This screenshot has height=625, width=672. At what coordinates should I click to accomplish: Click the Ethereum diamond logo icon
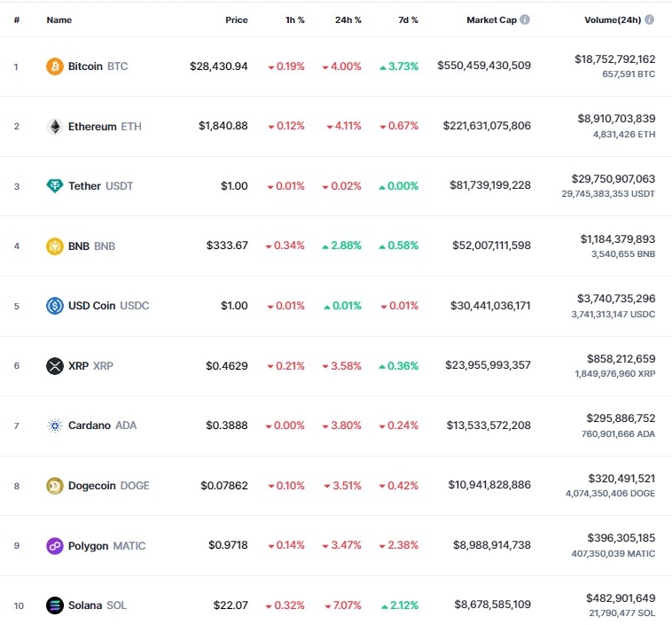[55, 127]
